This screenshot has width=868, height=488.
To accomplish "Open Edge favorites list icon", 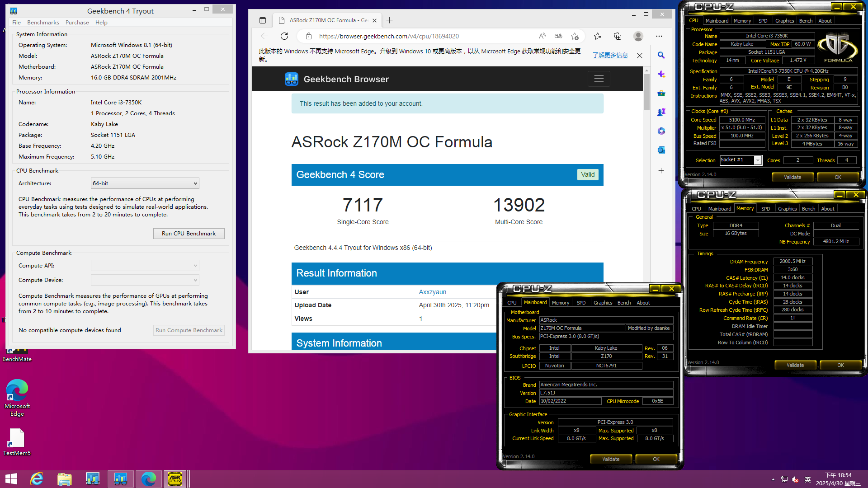I will click(x=598, y=36).
